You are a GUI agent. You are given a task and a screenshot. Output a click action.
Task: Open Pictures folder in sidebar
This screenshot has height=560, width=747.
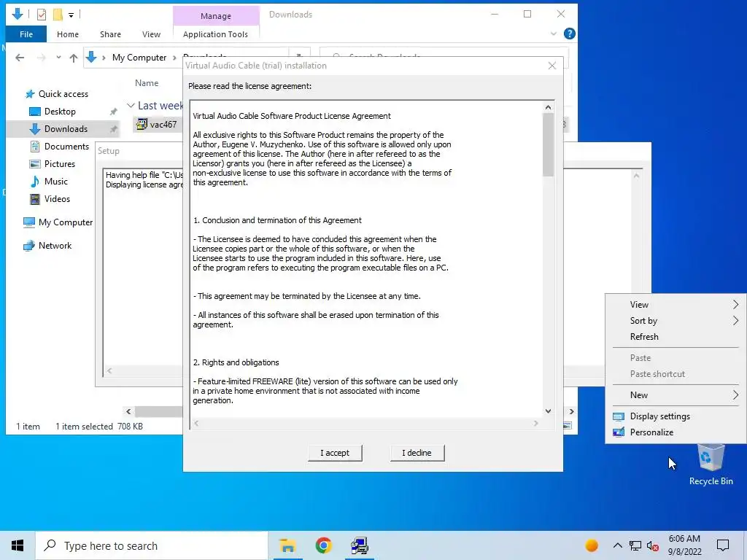[60, 164]
